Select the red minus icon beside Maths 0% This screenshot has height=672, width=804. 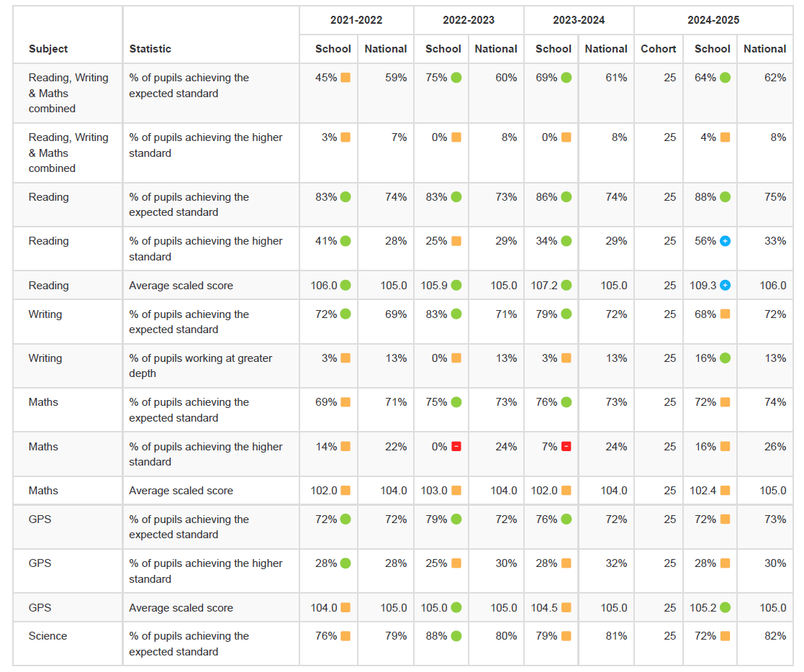click(x=456, y=447)
